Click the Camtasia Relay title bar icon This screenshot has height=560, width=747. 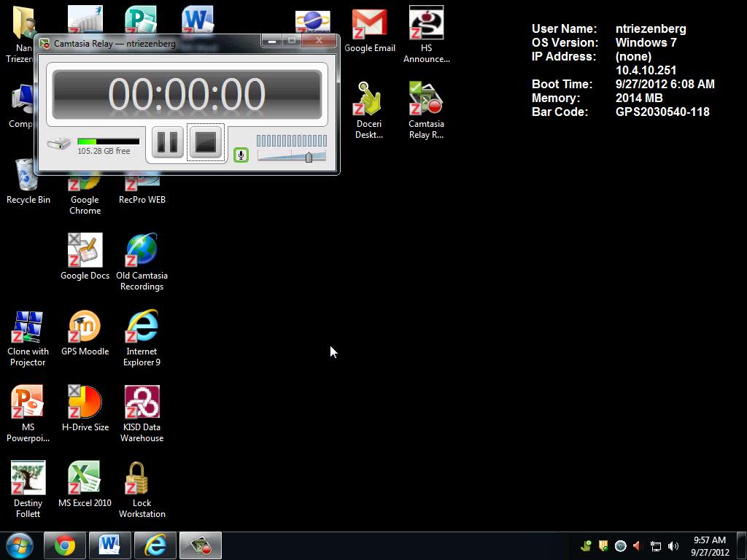44,44
